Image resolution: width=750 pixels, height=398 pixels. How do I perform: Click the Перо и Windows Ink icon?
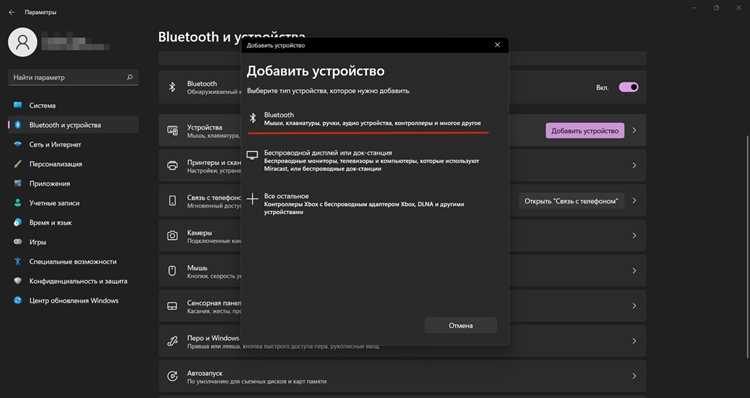pyautogui.click(x=172, y=341)
